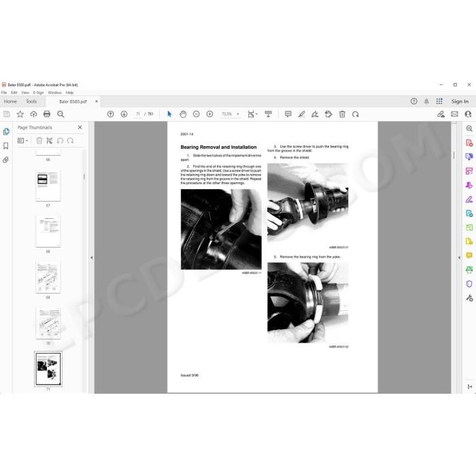476x476 pixels.
Task: Go to previous page arrow
Action: click(110, 114)
